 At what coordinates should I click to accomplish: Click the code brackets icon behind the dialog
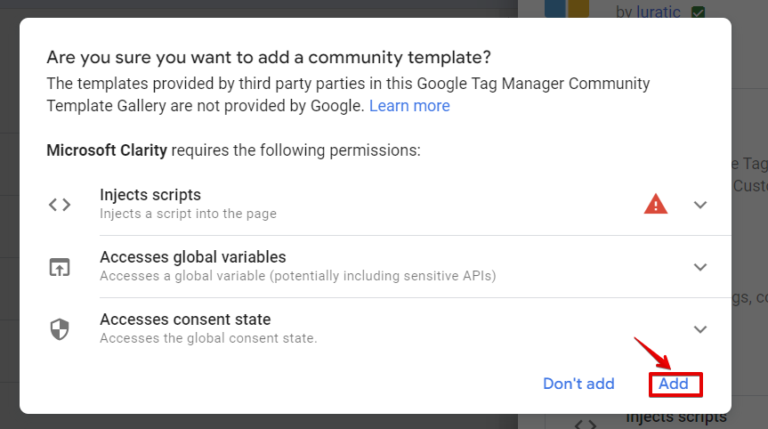click(x=585, y=424)
